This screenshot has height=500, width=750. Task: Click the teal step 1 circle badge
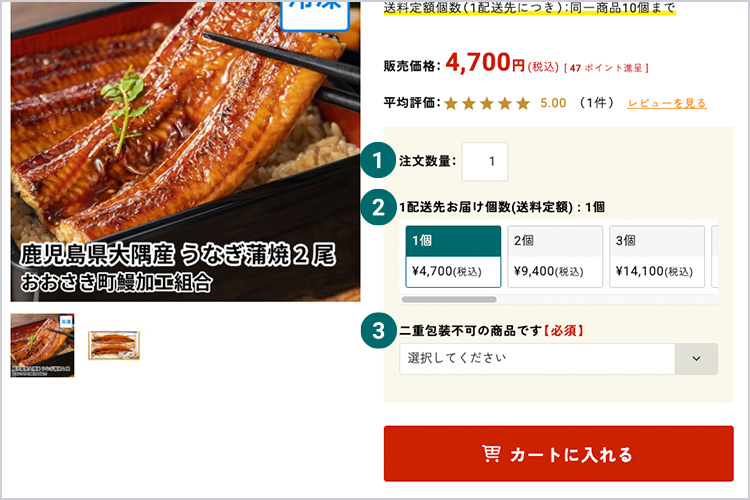pyautogui.click(x=378, y=160)
